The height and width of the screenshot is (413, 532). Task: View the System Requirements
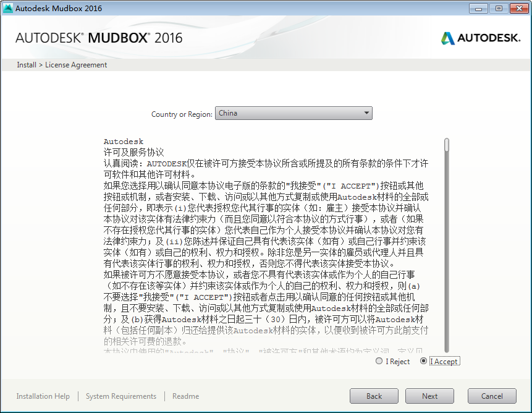(x=120, y=396)
